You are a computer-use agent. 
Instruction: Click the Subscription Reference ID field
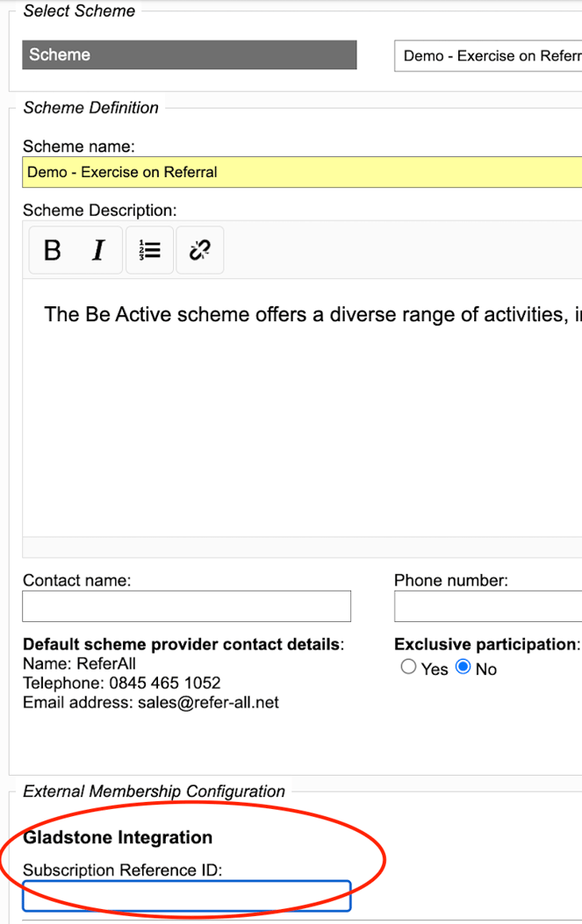(x=186, y=896)
